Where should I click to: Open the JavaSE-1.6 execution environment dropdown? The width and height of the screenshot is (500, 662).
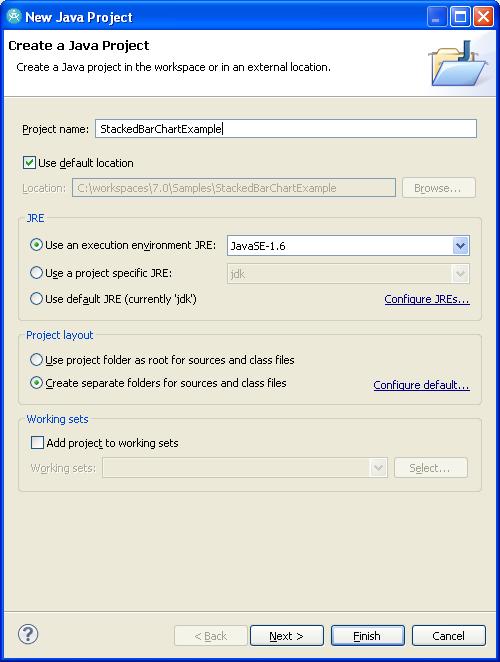(348, 246)
